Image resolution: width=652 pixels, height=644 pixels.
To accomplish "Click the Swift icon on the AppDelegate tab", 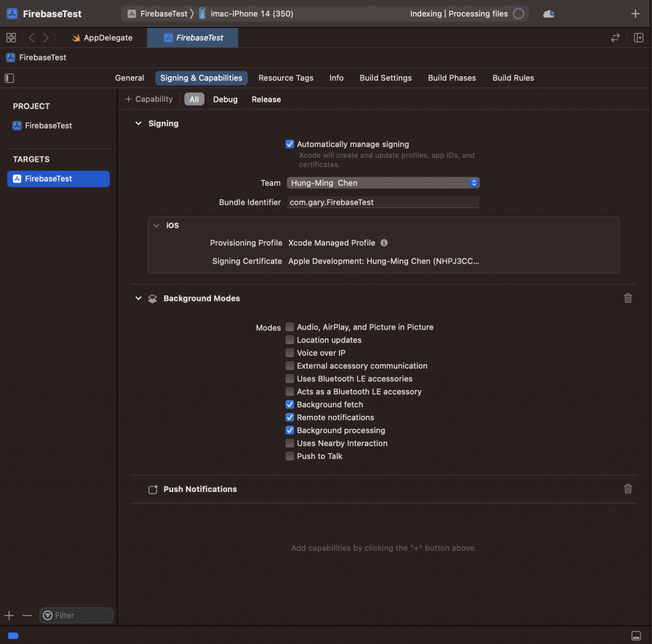I will (x=76, y=38).
